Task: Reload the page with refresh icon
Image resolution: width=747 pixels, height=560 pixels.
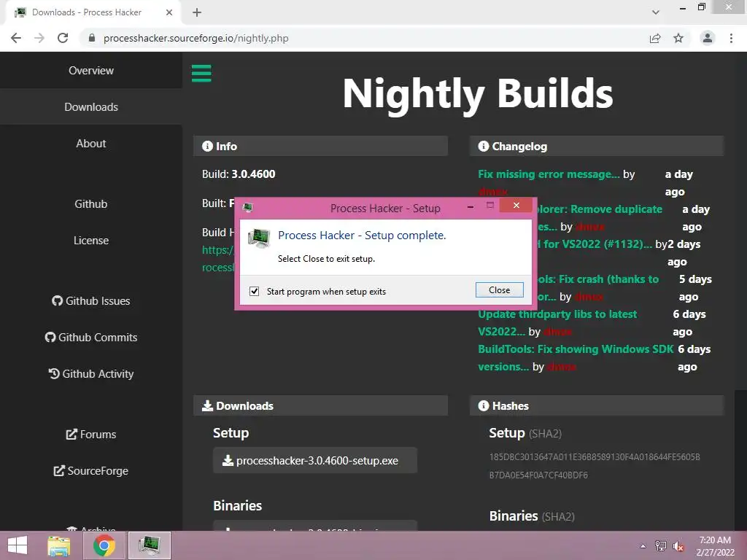Action: pyautogui.click(x=63, y=38)
